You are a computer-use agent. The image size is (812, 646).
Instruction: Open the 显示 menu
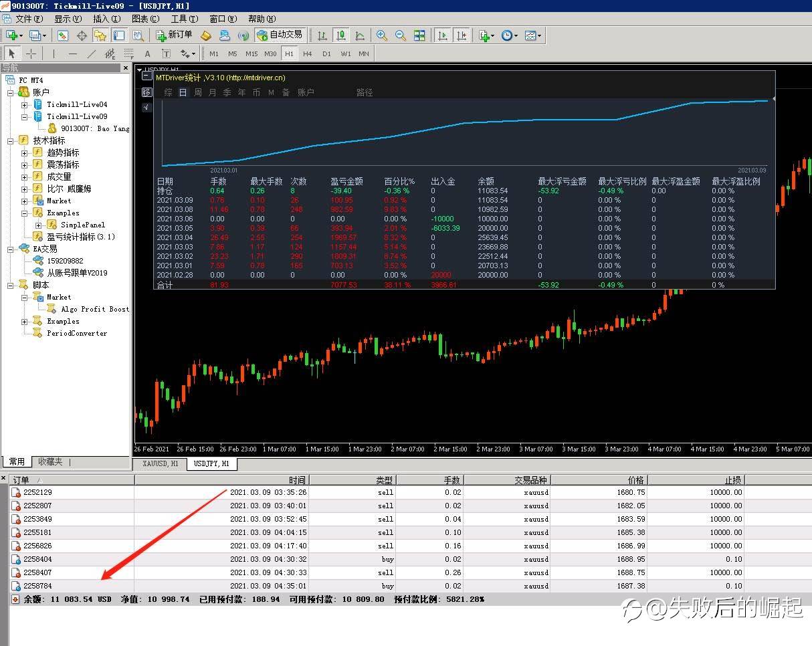(x=68, y=19)
